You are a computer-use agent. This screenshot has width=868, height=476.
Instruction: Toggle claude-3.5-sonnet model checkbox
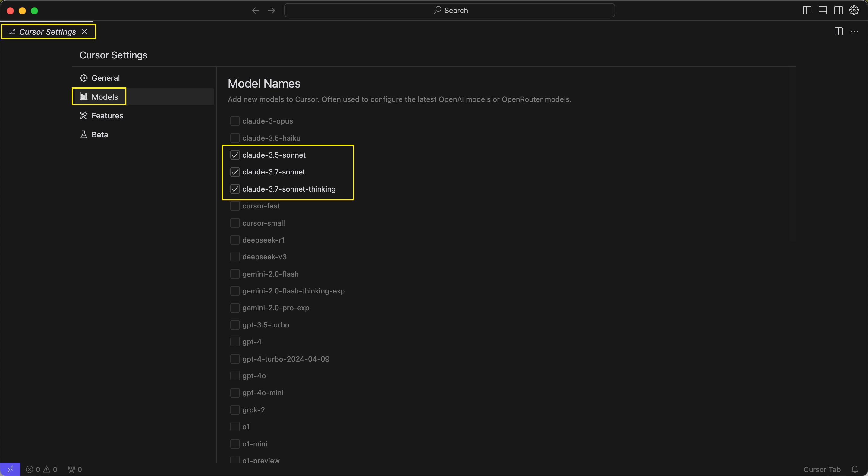point(235,155)
